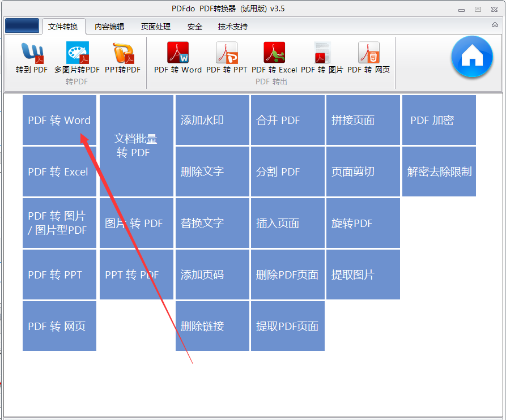This screenshot has height=420, width=506.
Task: Open the PDF 转 网页 ribbon icon
Action: point(368,58)
